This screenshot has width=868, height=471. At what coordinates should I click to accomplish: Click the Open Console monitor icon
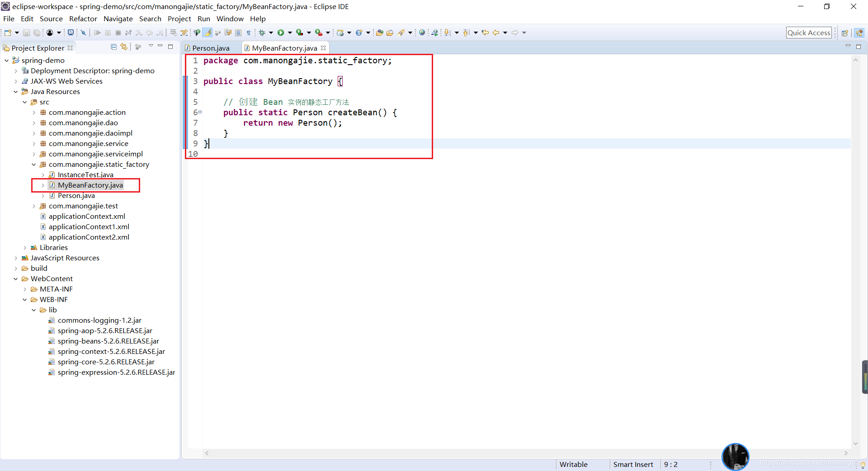pos(71,33)
